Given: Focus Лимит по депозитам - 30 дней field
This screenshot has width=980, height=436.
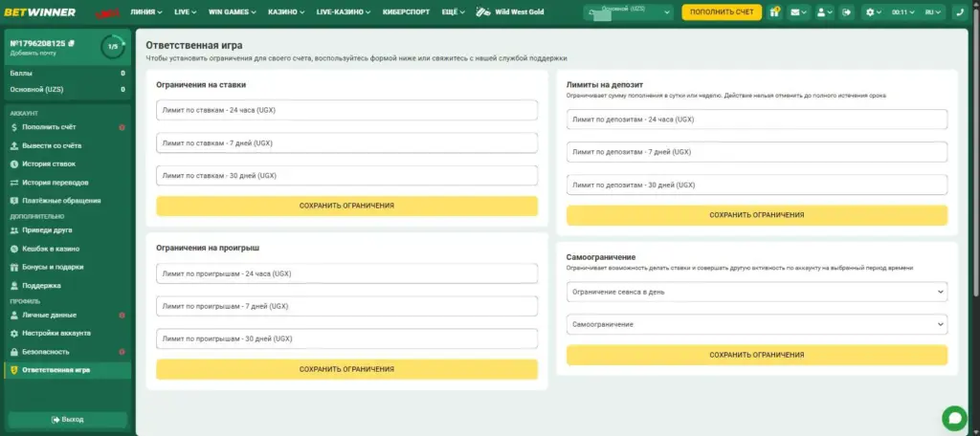Looking at the screenshot, I should [757, 185].
